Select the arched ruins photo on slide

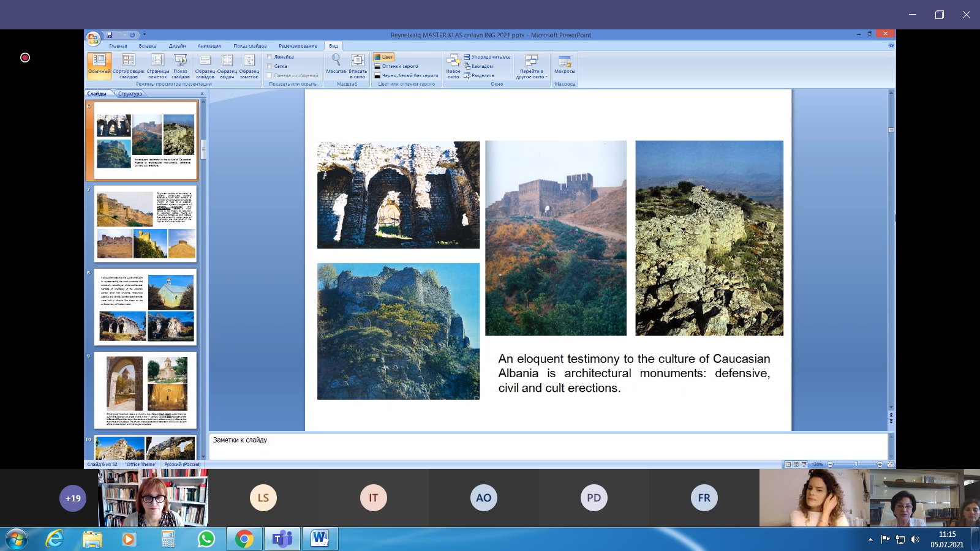click(398, 195)
